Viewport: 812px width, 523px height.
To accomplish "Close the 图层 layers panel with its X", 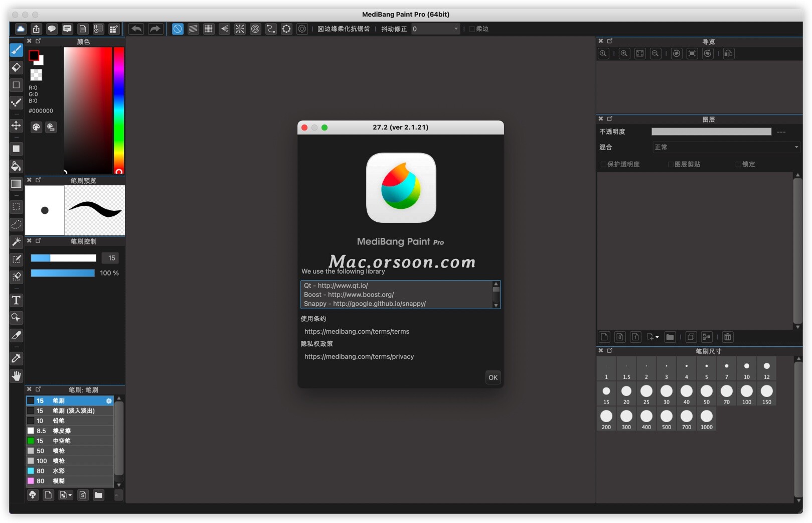I will [601, 119].
